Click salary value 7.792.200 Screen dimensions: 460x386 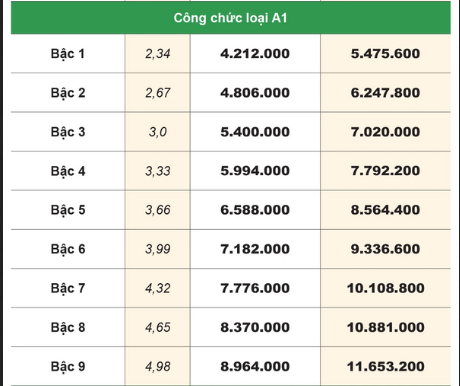pyautogui.click(x=385, y=171)
